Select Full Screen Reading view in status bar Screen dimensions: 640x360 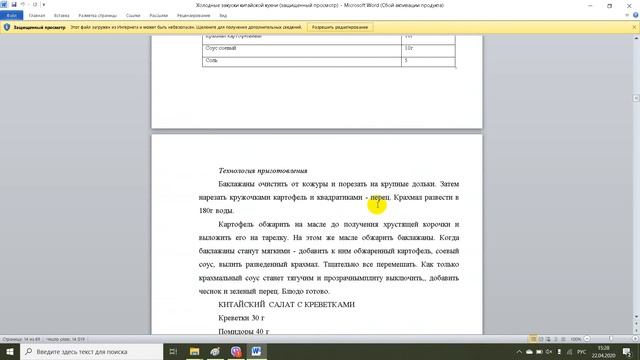541,339
